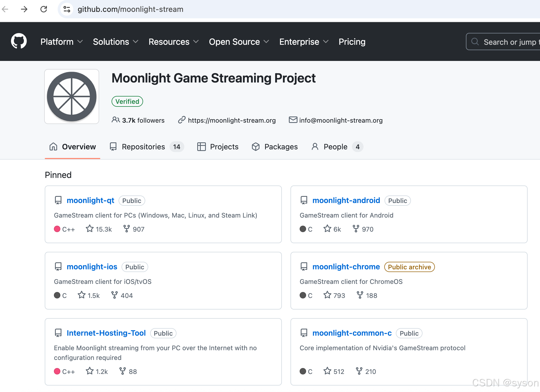Image resolution: width=540 pixels, height=392 pixels.
Task: Click the followers people icon near 3.7k
Action: point(116,120)
